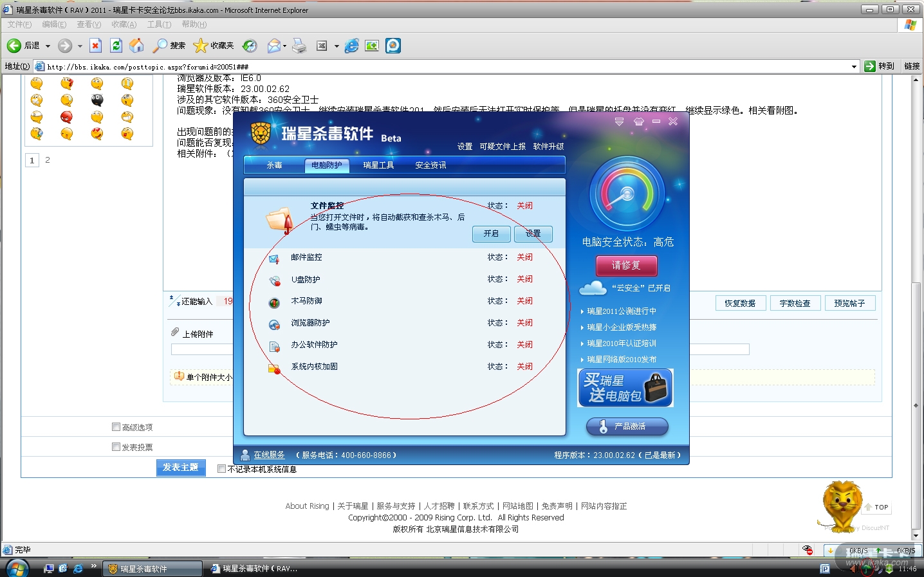
Task: Click the Show Desktop quick launch icon
Action: click(49, 568)
